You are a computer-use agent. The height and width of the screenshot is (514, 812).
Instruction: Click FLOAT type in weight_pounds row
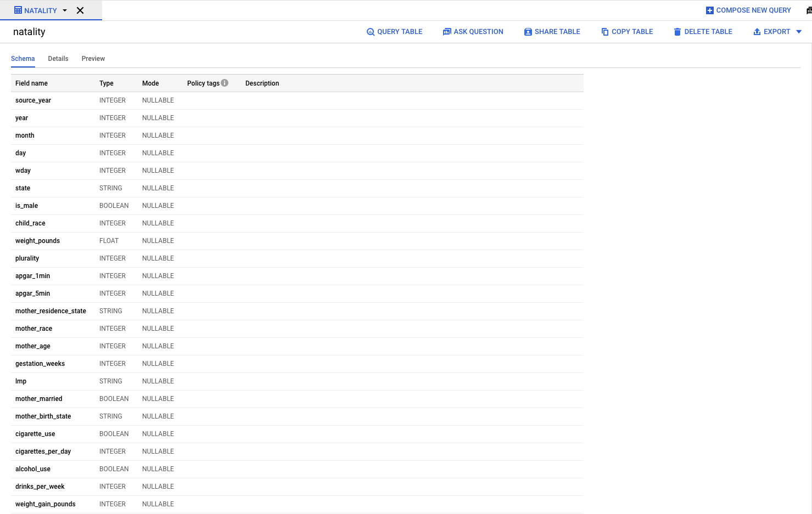pyautogui.click(x=109, y=241)
